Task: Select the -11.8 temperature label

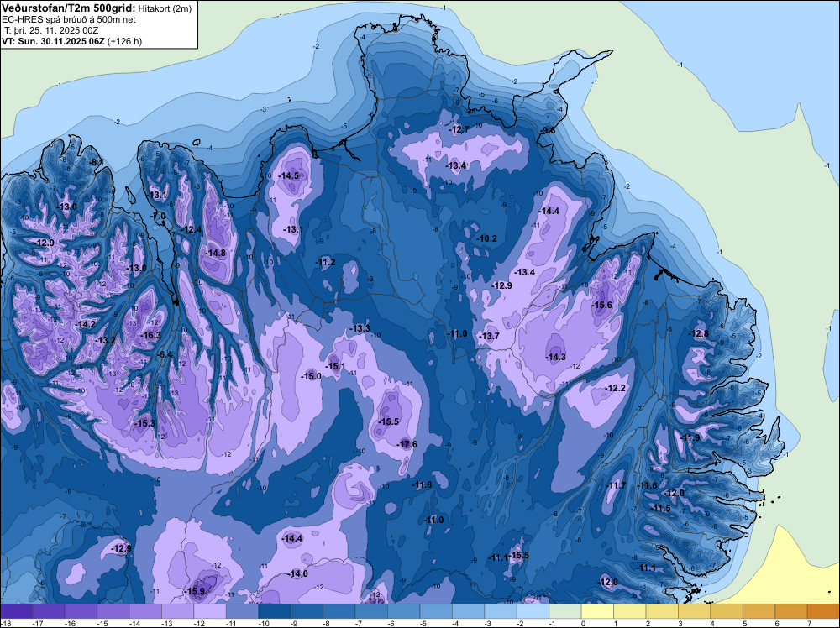Action: 423,484
